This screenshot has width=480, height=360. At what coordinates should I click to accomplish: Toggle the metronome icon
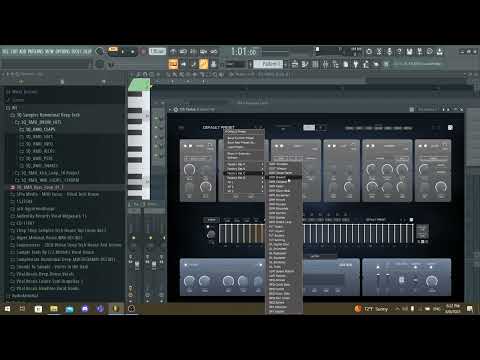tap(173, 52)
